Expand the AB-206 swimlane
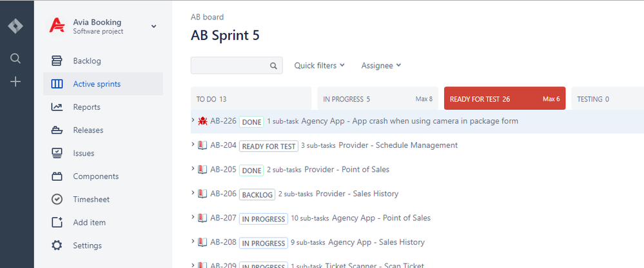 pos(193,192)
